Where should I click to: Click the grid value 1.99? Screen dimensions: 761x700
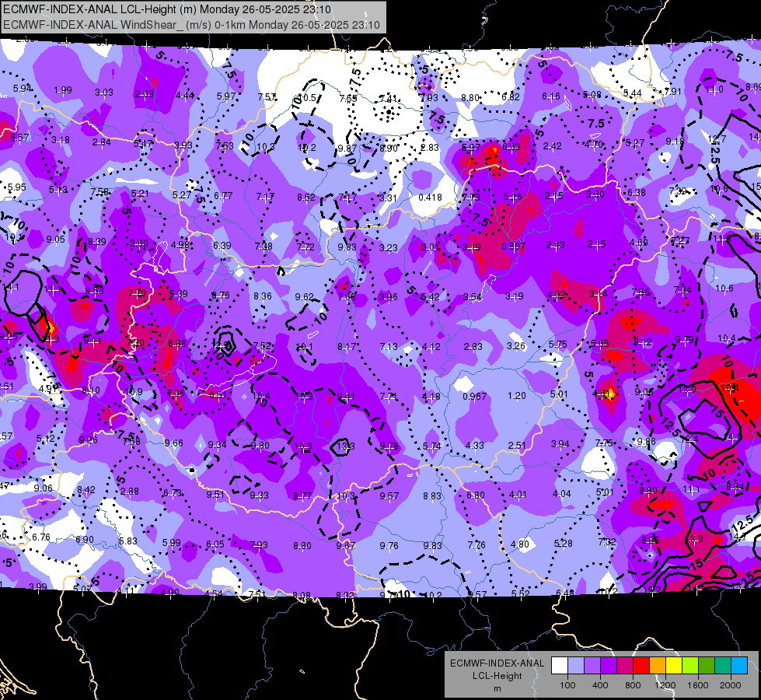(x=63, y=90)
